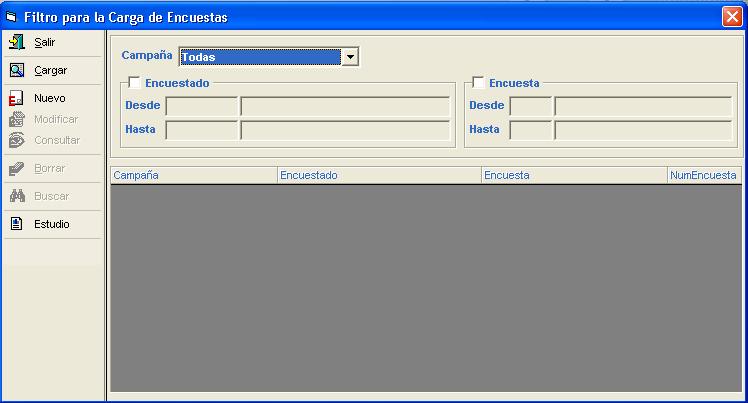Screen dimensions: 748x403
Task: Click the Estudio button text
Action: (x=52, y=224)
